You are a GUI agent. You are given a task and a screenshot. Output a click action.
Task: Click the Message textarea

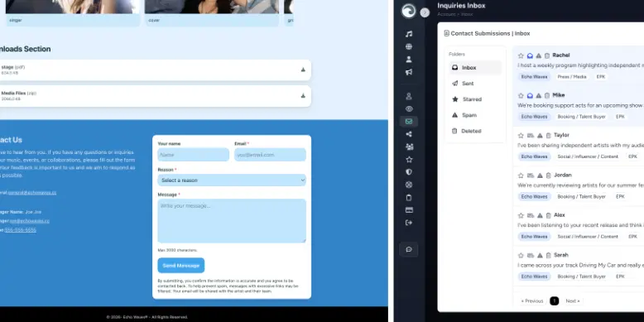pos(232,221)
